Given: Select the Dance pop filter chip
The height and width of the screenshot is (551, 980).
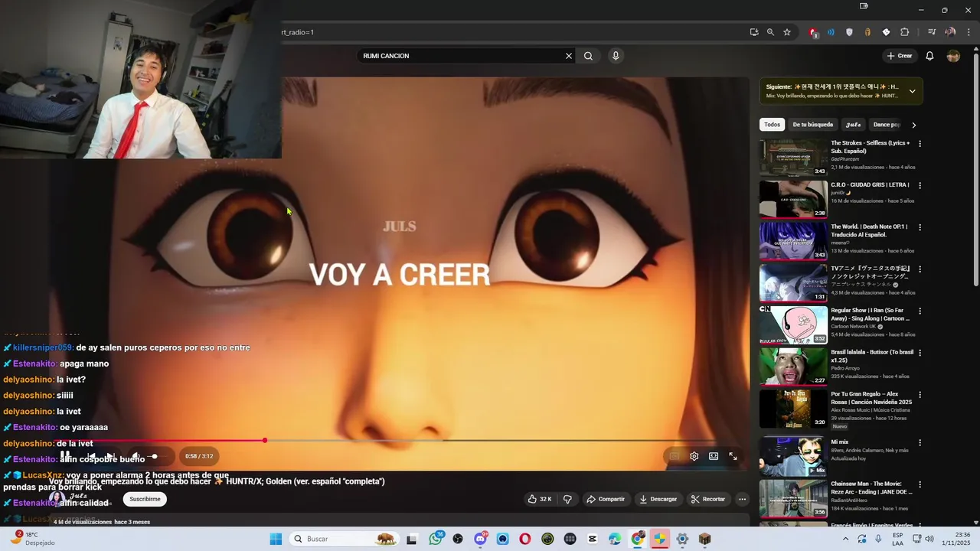Looking at the screenshot, I should point(887,125).
